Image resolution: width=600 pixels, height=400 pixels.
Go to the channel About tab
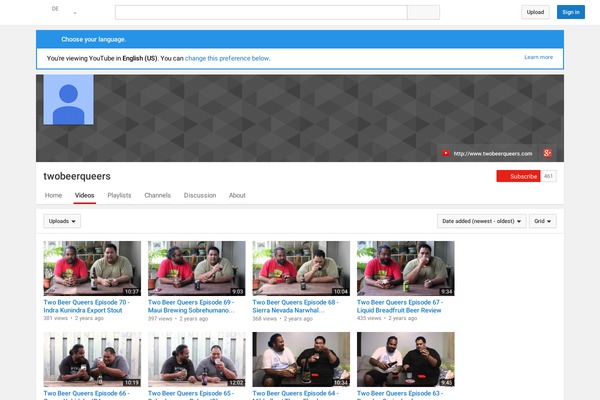click(237, 195)
